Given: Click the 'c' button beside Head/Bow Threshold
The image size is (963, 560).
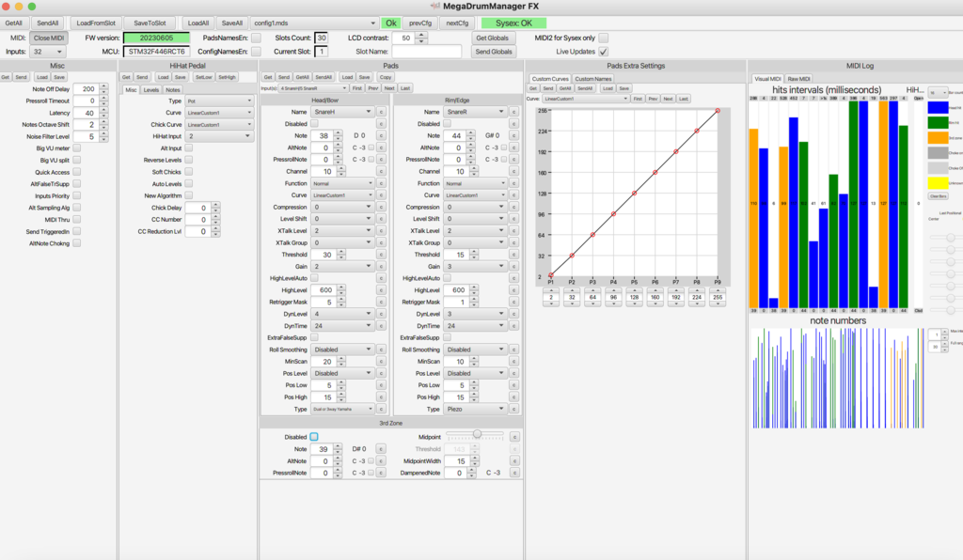Looking at the screenshot, I should (381, 255).
